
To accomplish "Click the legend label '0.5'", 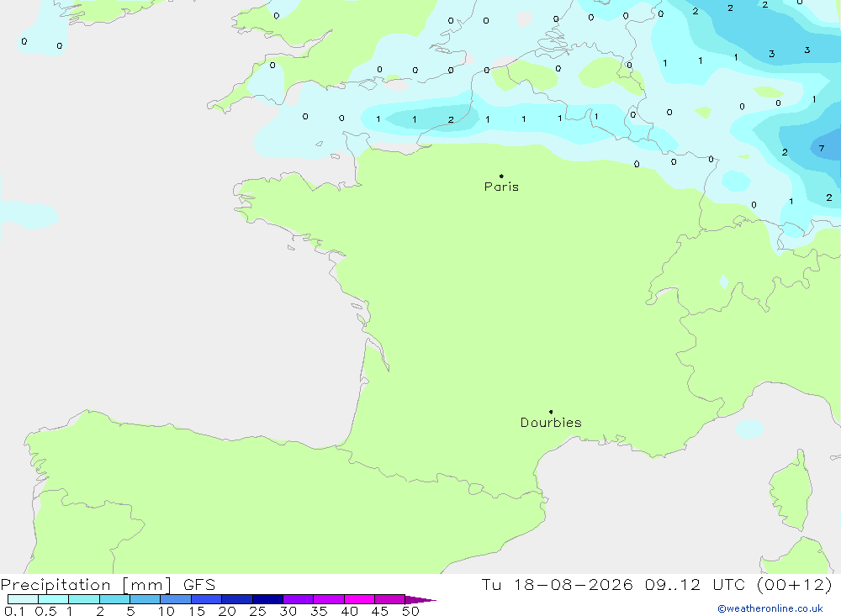I will point(46,611).
